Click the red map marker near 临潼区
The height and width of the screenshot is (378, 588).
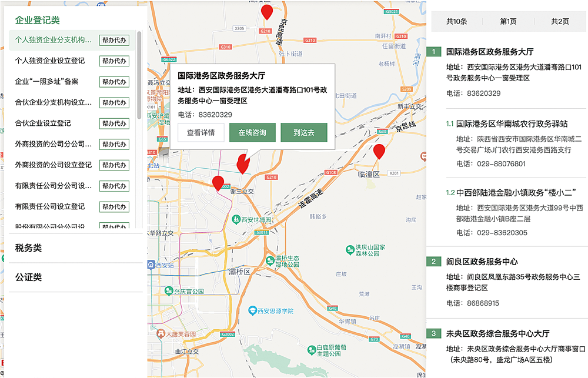[x=379, y=151]
